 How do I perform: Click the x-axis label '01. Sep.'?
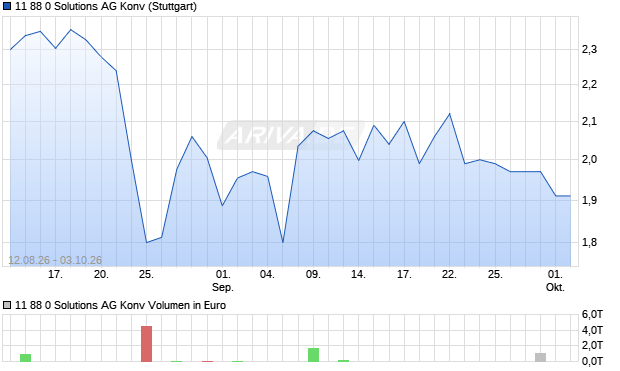coord(223,281)
